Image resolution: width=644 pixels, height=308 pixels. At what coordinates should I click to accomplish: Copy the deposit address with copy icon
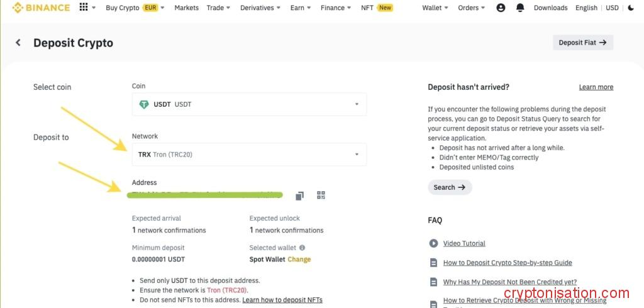pos(299,195)
